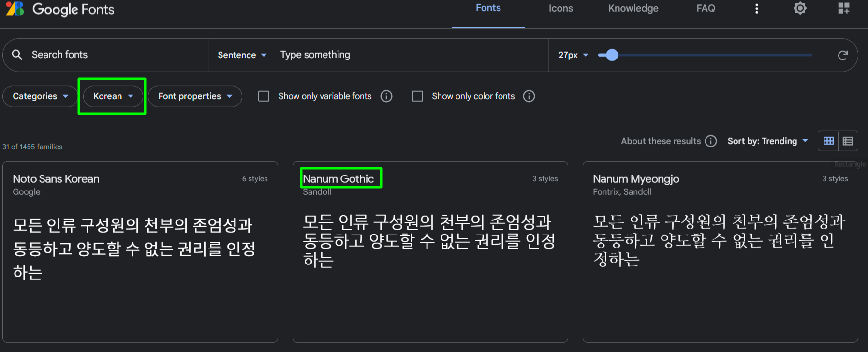The image size is (868, 352).
Task: Open the Sentence preview type dropdown
Action: point(242,55)
